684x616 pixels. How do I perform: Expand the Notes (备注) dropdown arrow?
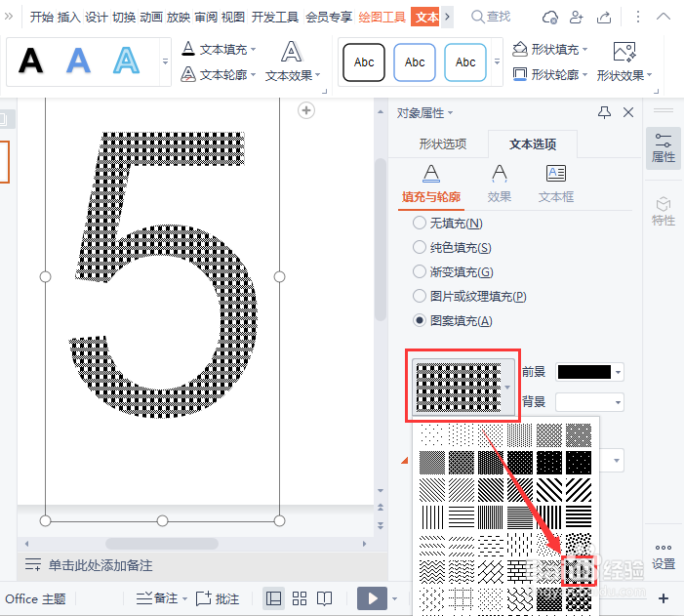point(185,598)
